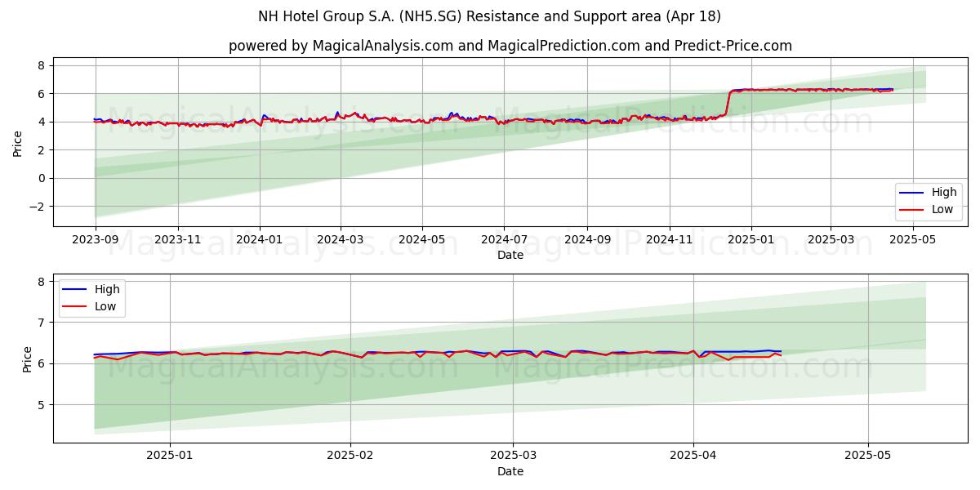Click 'High' in the bottom chart legend
Screen dimensions: 980x490
pos(107,289)
